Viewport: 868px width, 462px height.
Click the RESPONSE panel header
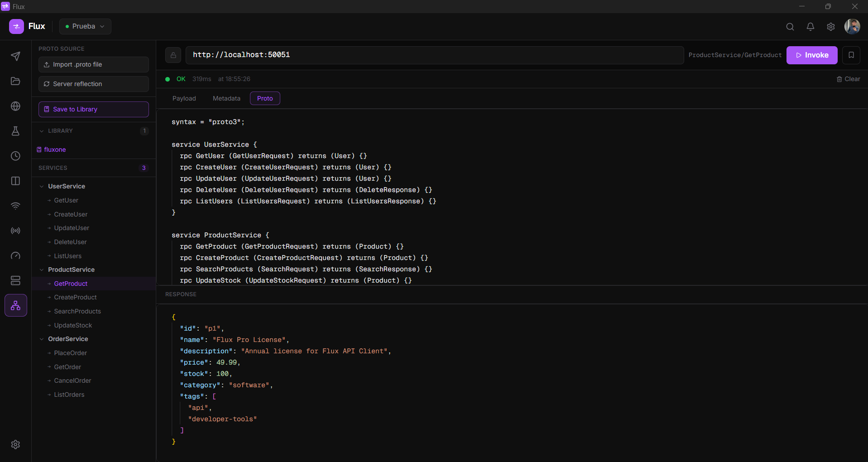click(x=181, y=294)
